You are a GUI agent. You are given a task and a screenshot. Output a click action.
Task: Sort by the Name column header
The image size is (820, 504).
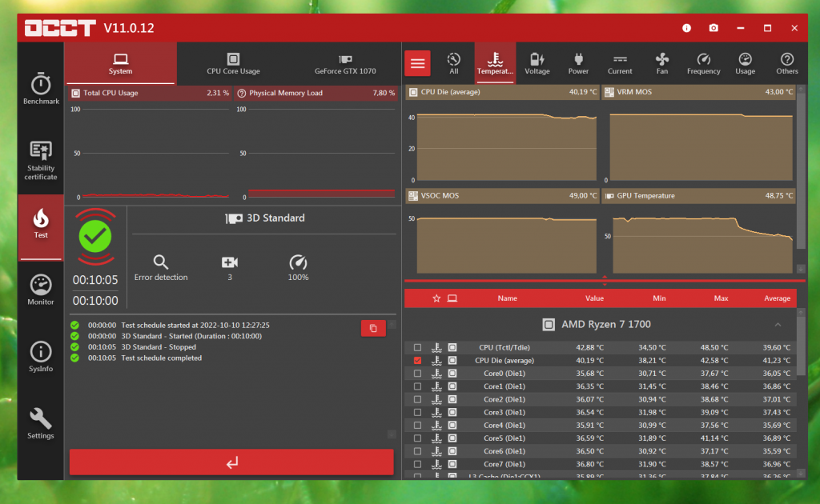click(x=507, y=298)
